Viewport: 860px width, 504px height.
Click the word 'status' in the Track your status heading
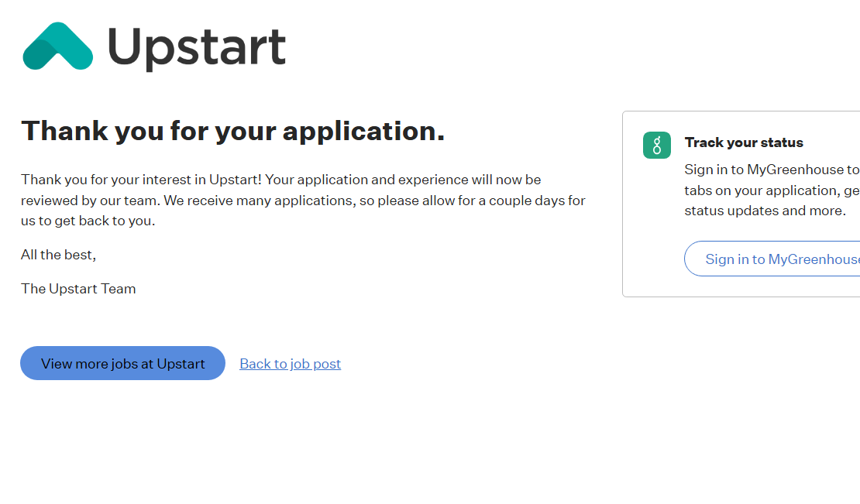[782, 142]
